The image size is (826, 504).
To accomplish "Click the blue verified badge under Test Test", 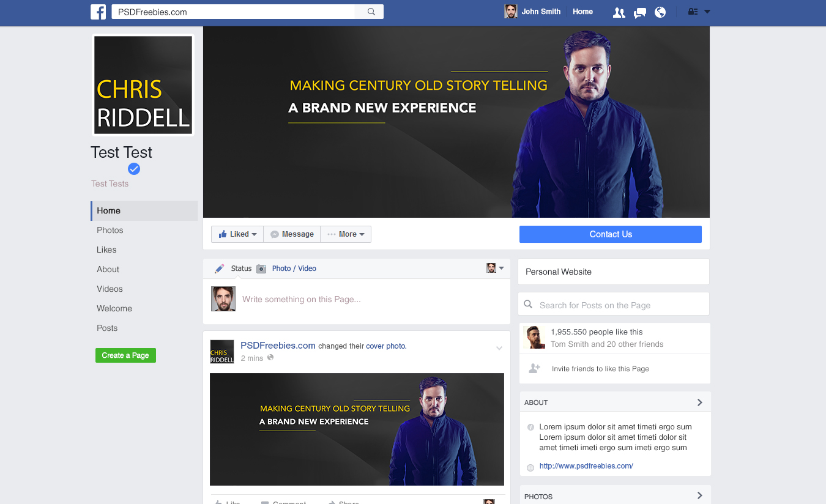I will pyautogui.click(x=133, y=169).
